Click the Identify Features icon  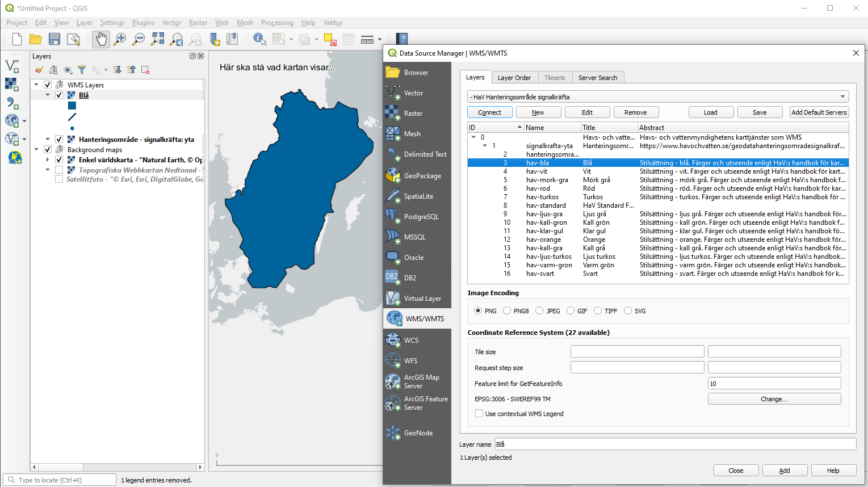[x=259, y=39]
